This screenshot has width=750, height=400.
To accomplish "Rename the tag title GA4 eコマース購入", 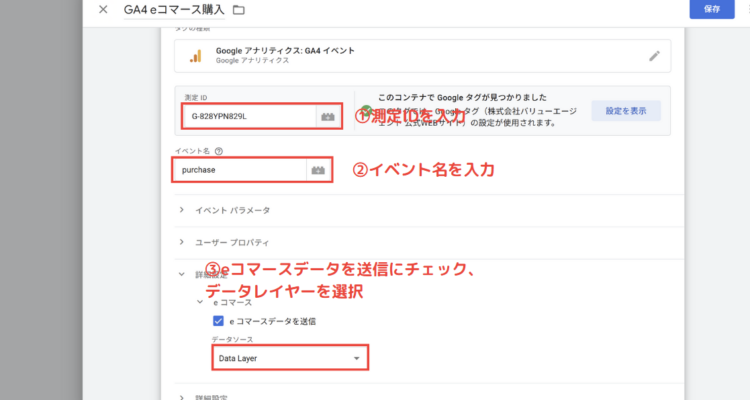I will (174, 10).
